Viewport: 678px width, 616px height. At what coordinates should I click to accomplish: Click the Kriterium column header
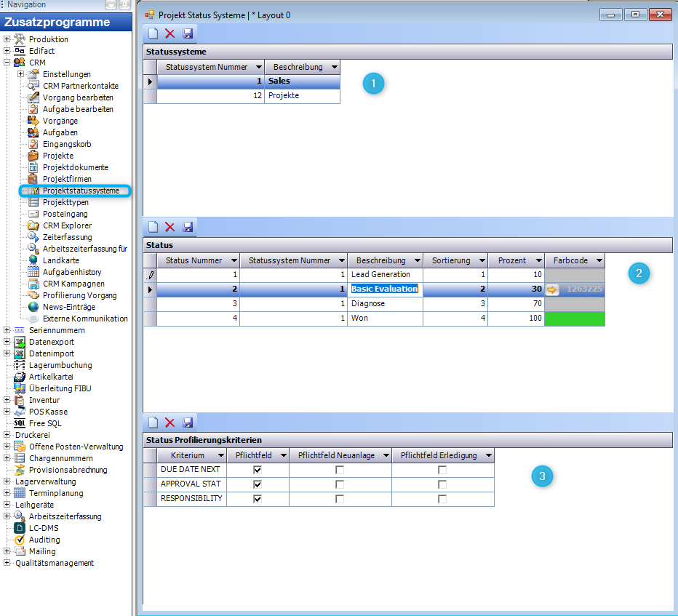click(186, 455)
